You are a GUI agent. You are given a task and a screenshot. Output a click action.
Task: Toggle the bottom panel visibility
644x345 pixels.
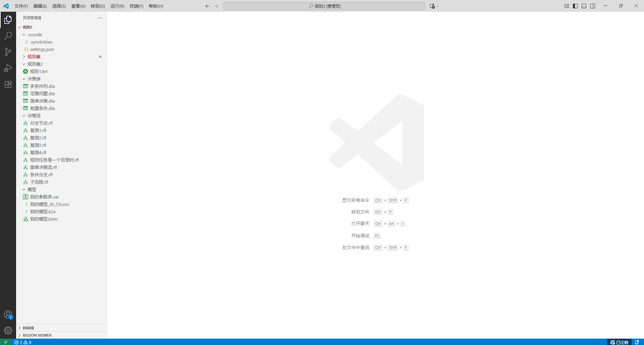click(584, 6)
